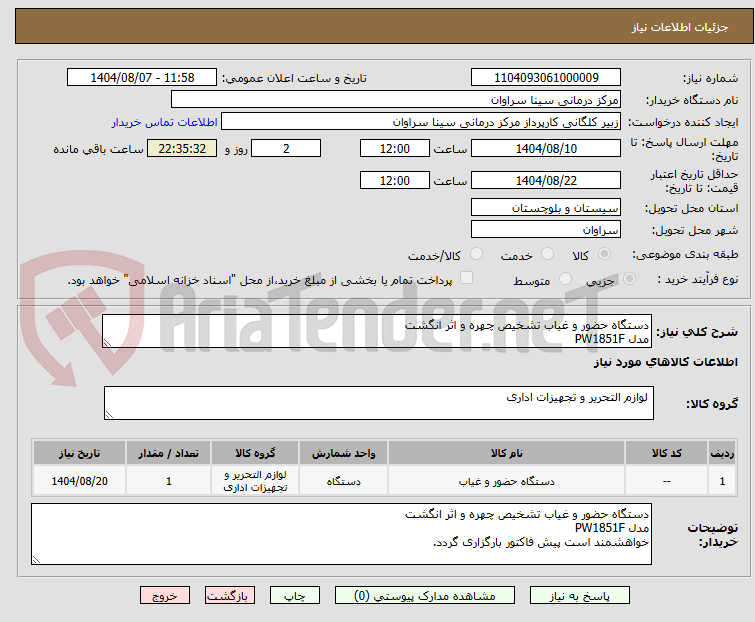This screenshot has width=755, height=622.
Task: Click the شماره نیاز field 1104093061000009
Action: 546,78
